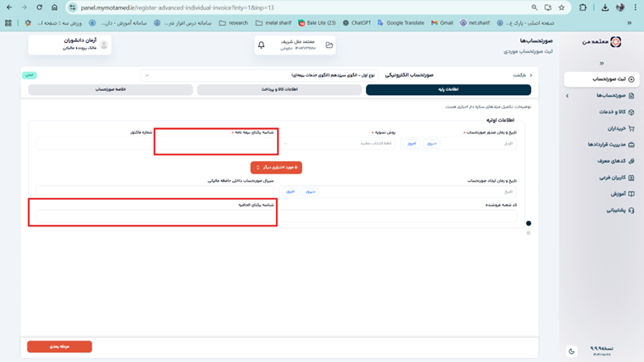The image size is (644, 362).
Task: Reload the page in the browser
Action: (x=39, y=7)
